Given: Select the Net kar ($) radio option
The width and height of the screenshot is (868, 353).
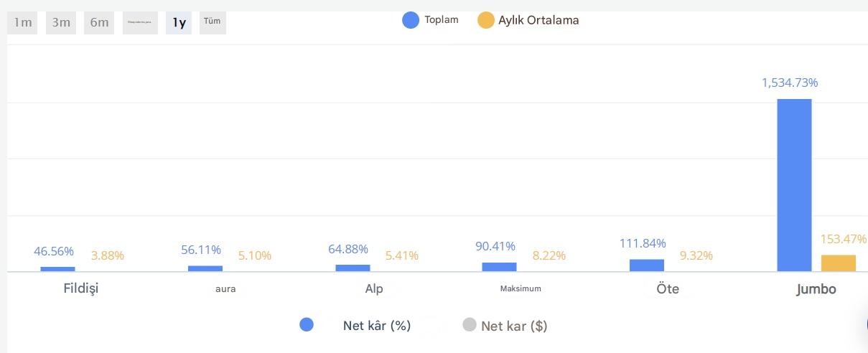Looking at the screenshot, I should pyautogui.click(x=470, y=325).
